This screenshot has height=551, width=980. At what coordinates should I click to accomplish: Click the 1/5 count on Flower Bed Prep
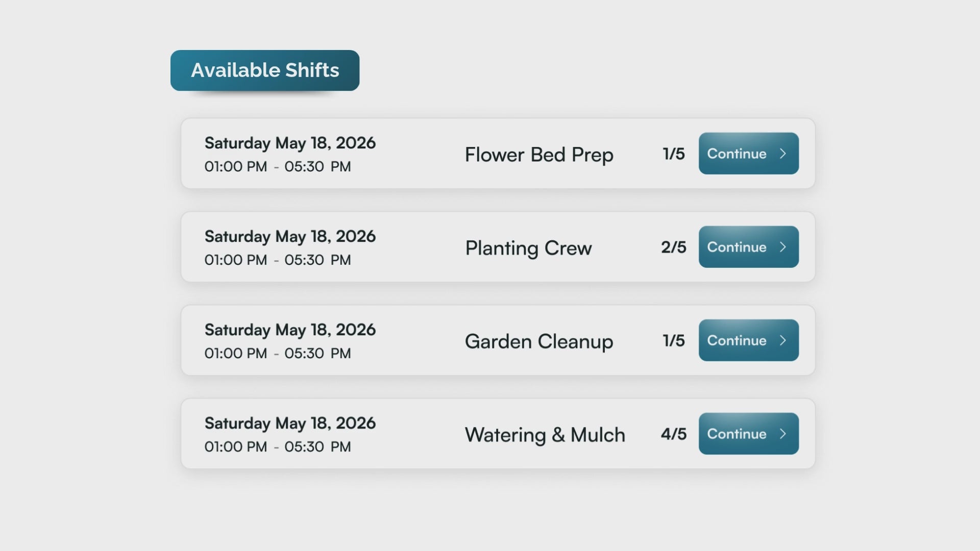pyautogui.click(x=673, y=154)
